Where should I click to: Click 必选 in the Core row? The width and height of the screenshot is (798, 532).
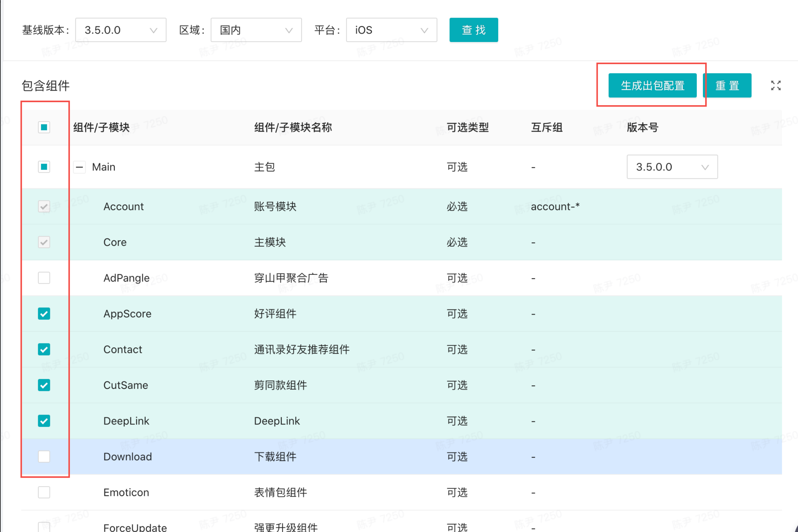click(x=457, y=242)
